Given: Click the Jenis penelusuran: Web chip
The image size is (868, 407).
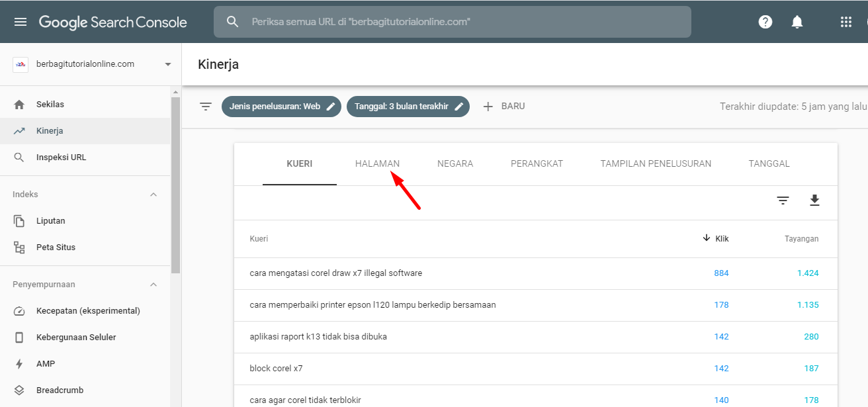Looking at the screenshot, I should pyautogui.click(x=281, y=106).
